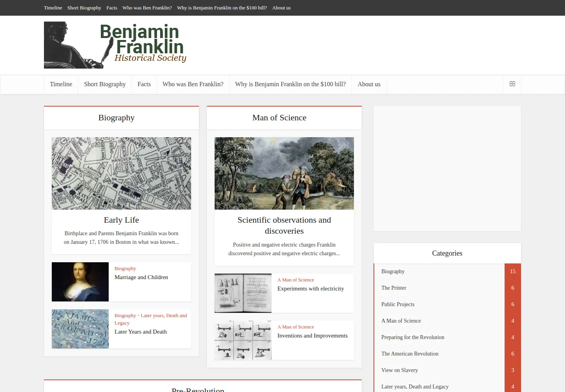Click the electricity book pages thumbnail

(243, 293)
